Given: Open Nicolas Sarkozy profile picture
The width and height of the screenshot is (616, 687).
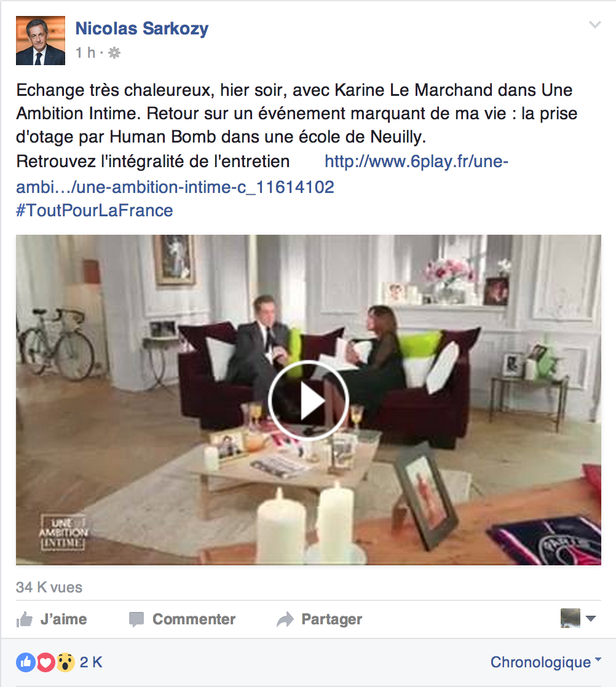Looking at the screenshot, I should (41, 41).
